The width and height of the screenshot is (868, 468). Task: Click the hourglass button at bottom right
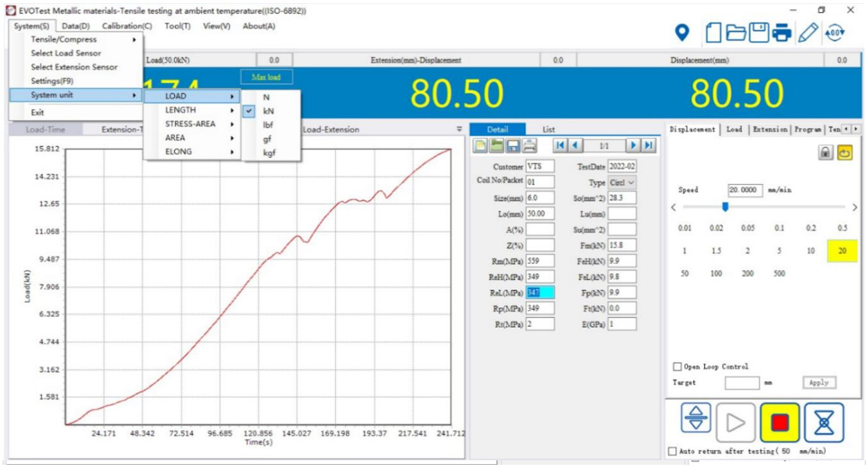click(824, 422)
